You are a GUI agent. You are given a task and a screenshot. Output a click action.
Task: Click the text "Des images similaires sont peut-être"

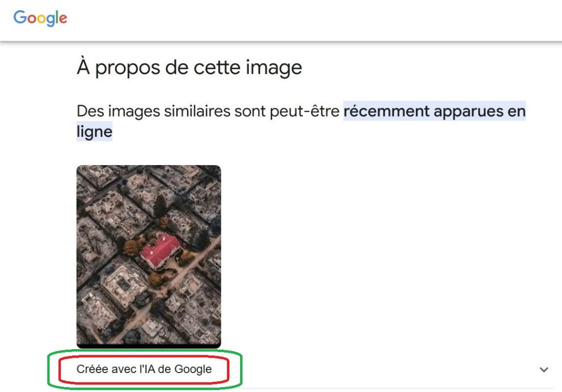pos(208,111)
